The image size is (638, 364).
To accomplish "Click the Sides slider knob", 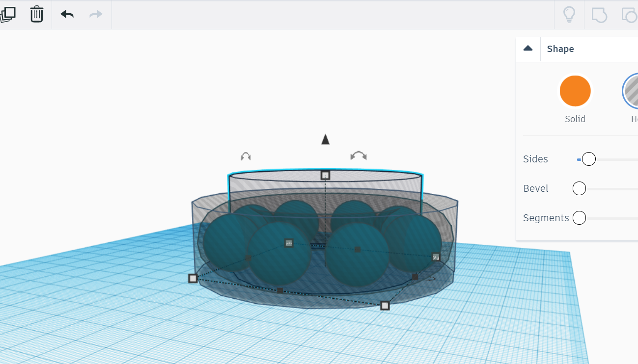I will pos(589,158).
